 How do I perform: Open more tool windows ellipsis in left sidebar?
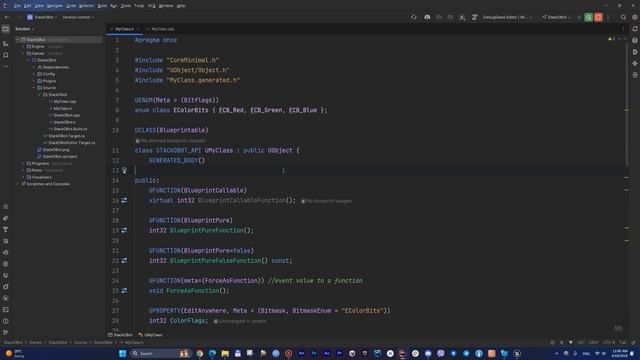[6, 66]
